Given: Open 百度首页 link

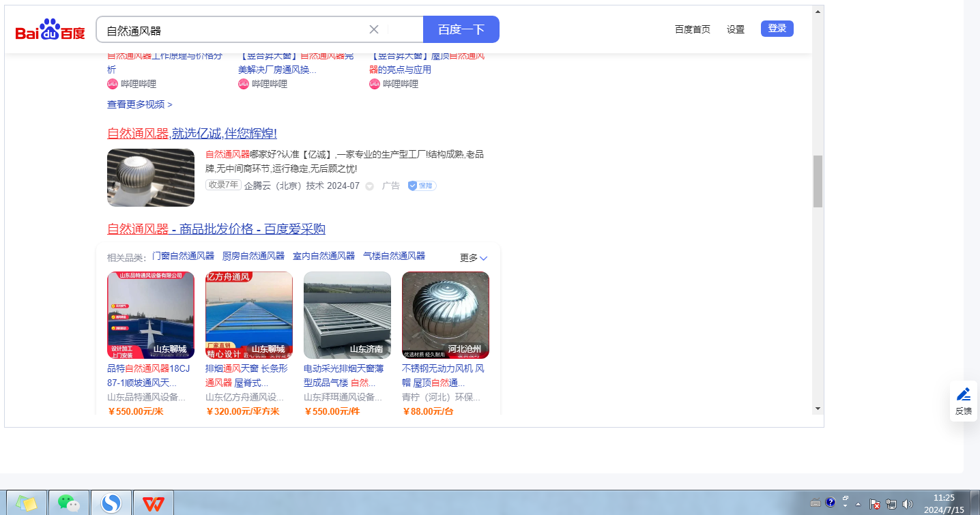Looking at the screenshot, I should [693, 29].
